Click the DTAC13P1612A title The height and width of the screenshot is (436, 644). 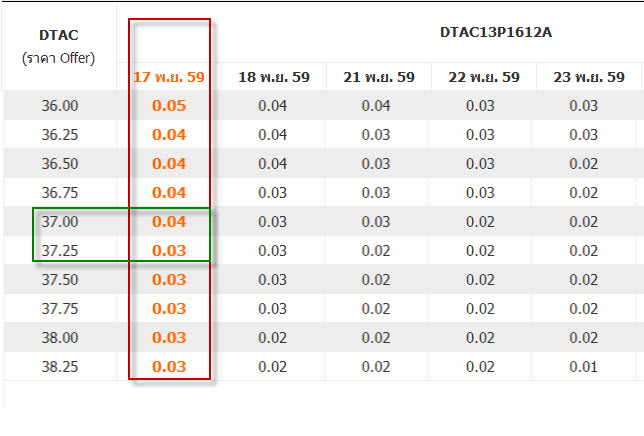[x=496, y=32]
